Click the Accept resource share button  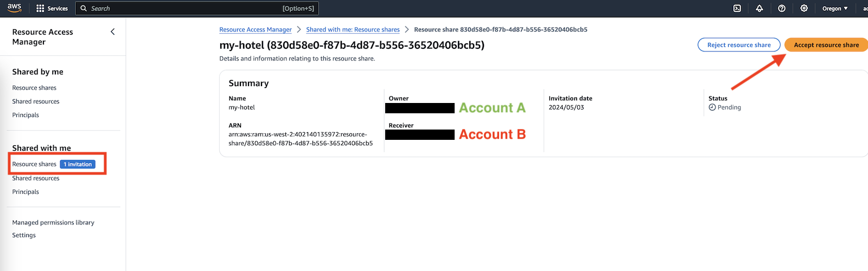[826, 45]
